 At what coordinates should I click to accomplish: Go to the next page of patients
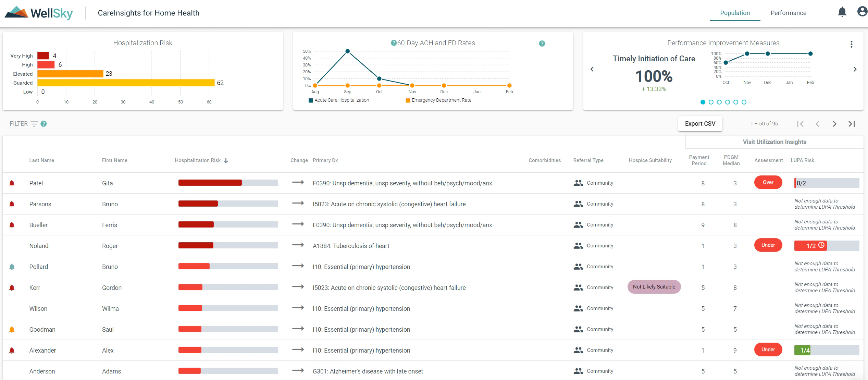click(834, 124)
